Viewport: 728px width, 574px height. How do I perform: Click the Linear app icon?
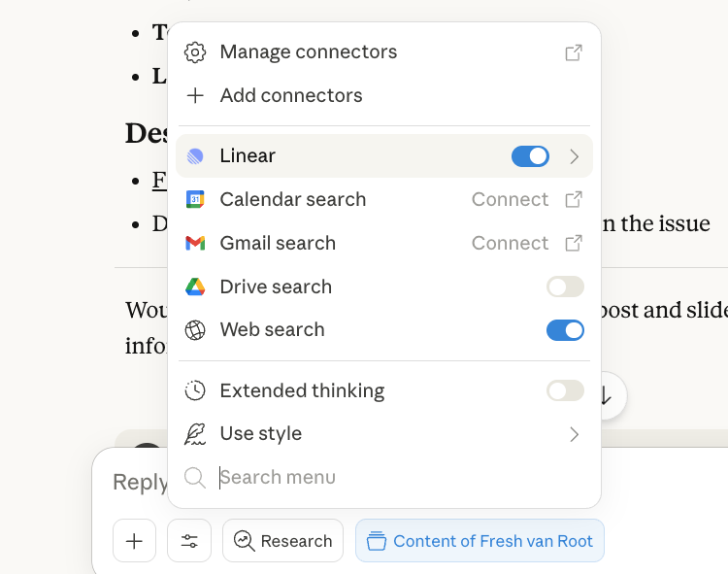click(x=195, y=156)
